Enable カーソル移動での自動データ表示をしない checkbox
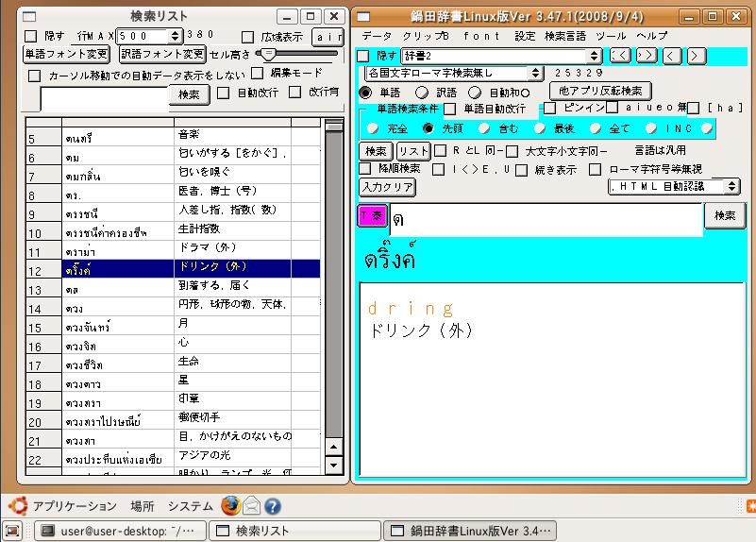The width and height of the screenshot is (756, 542). click(x=34, y=76)
